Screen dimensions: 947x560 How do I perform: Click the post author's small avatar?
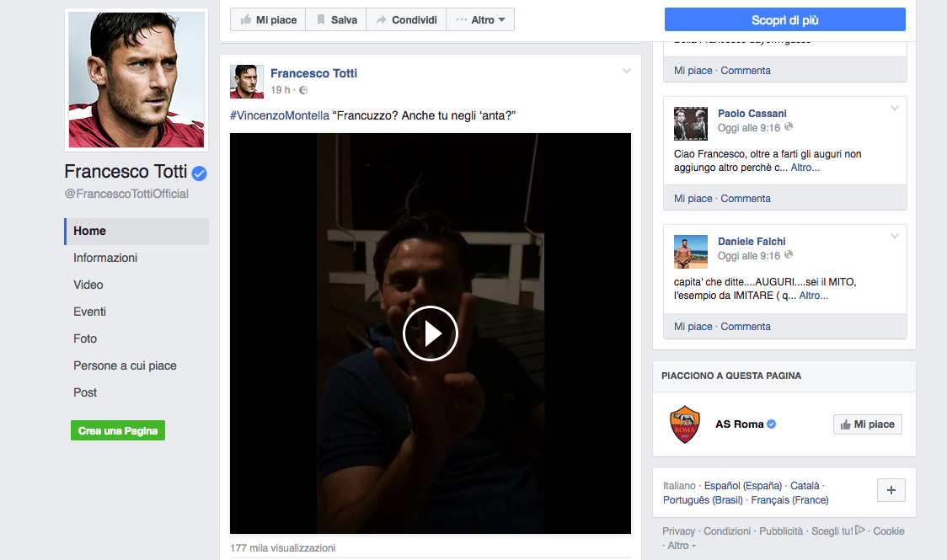(246, 81)
